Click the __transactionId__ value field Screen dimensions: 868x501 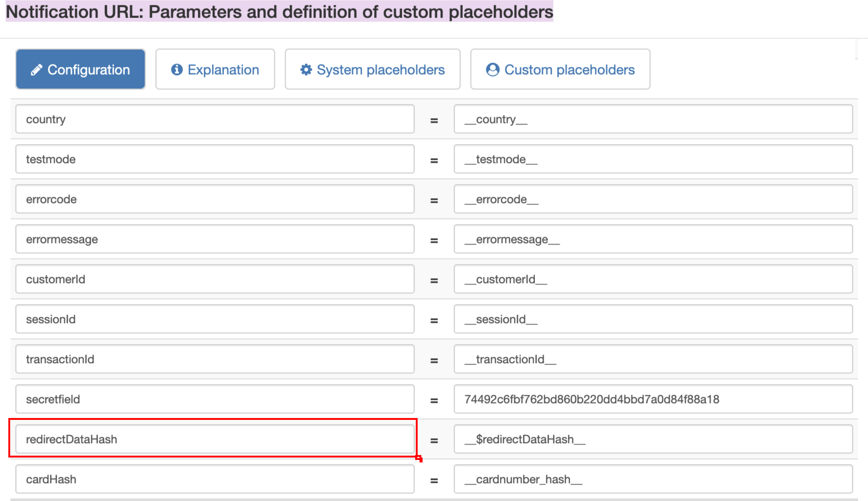653,359
